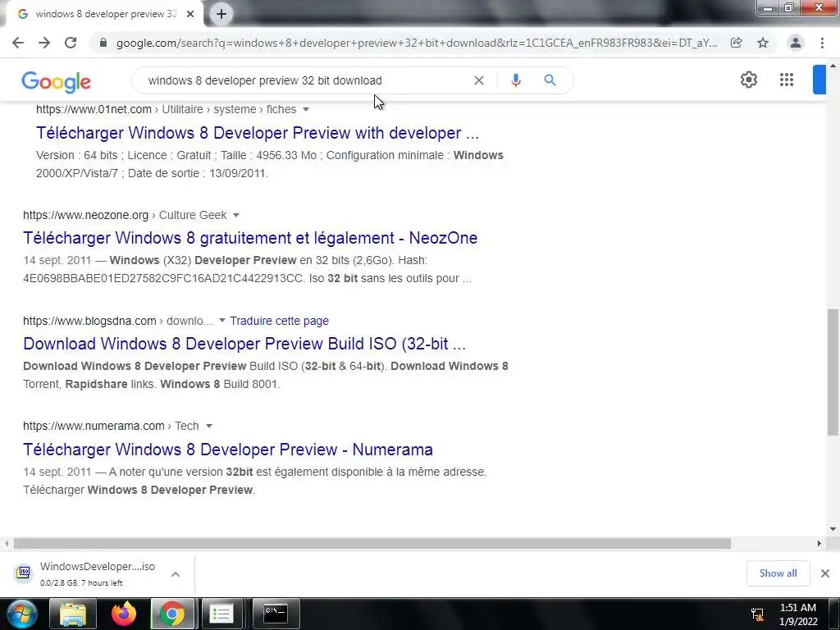
Task: Bookmark this page with the star icon
Action: [763, 43]
